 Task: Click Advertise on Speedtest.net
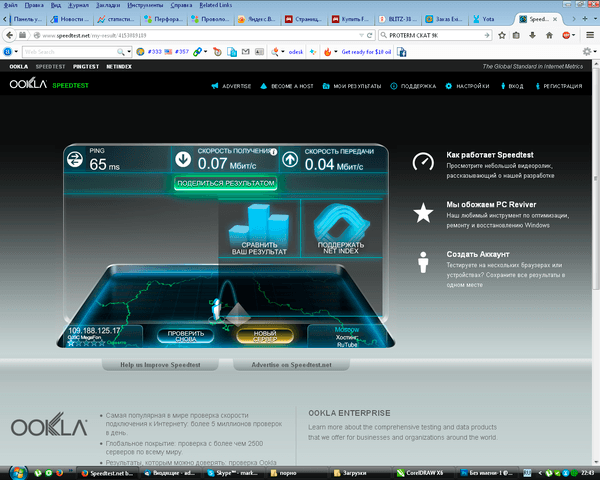(x=291, y=365)
